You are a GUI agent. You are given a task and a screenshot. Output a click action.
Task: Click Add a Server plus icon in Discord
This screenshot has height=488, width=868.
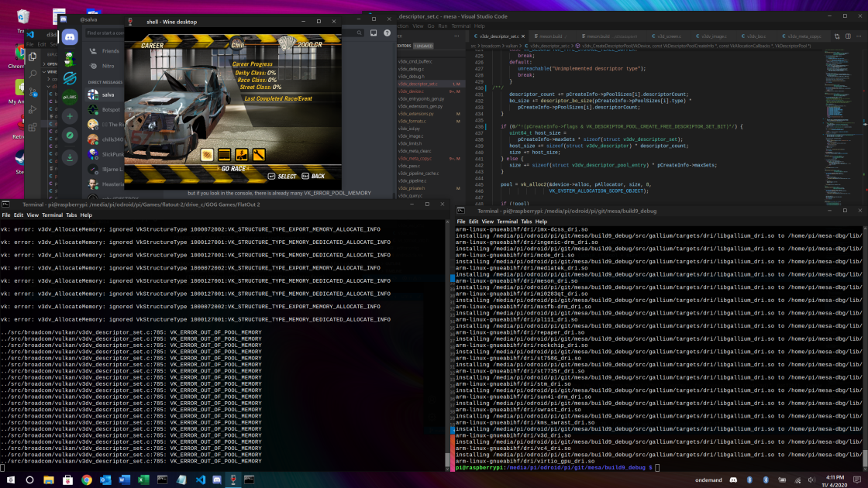pyautogui.click(x=70, y=117)
